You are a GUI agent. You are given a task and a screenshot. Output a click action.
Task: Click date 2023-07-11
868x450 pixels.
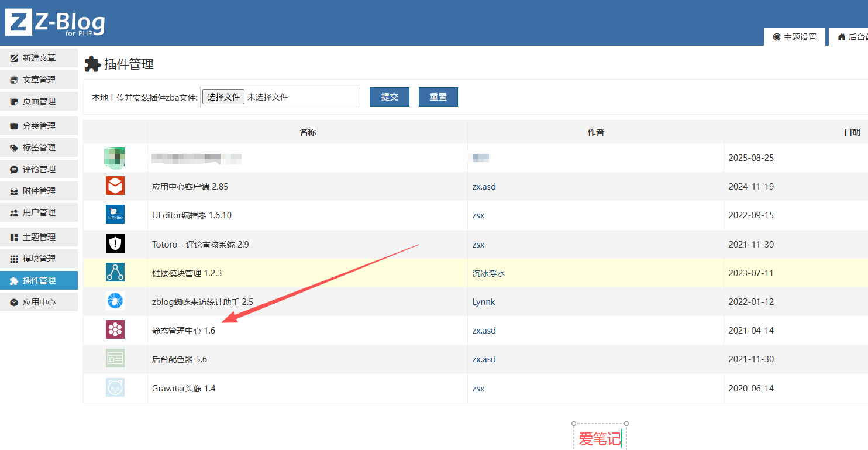[x=751, y=273]
